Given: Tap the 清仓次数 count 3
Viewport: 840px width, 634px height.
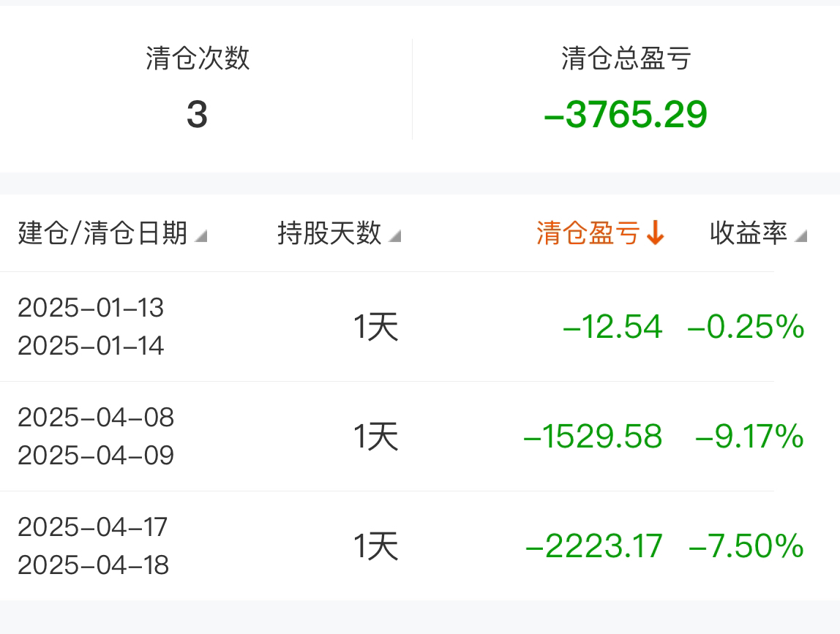Looking at the screenshot, I should pos(197,115).
